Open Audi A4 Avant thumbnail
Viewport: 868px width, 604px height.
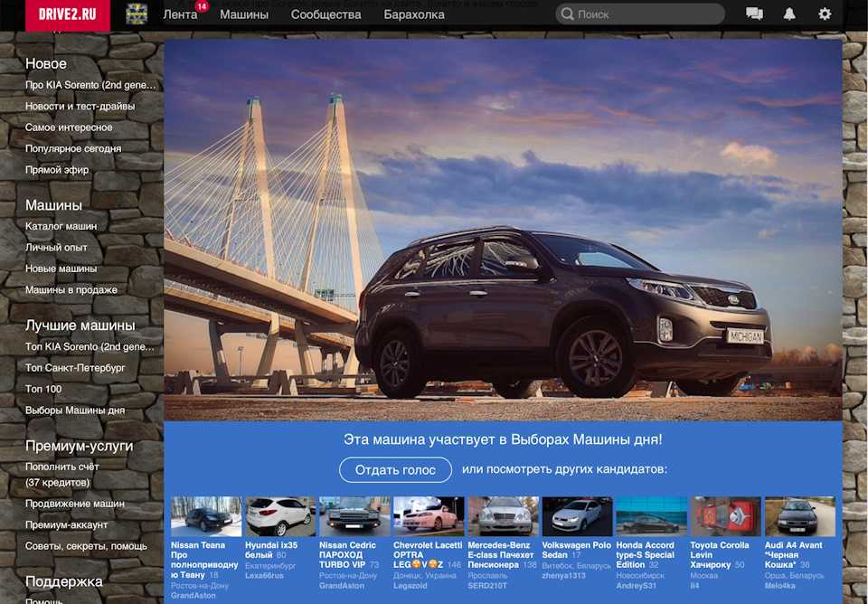tap(799, 516)
